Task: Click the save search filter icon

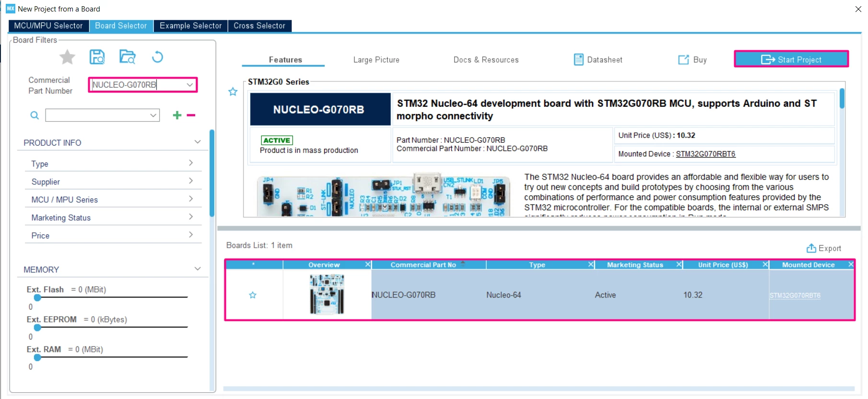Action: [97, 57]
